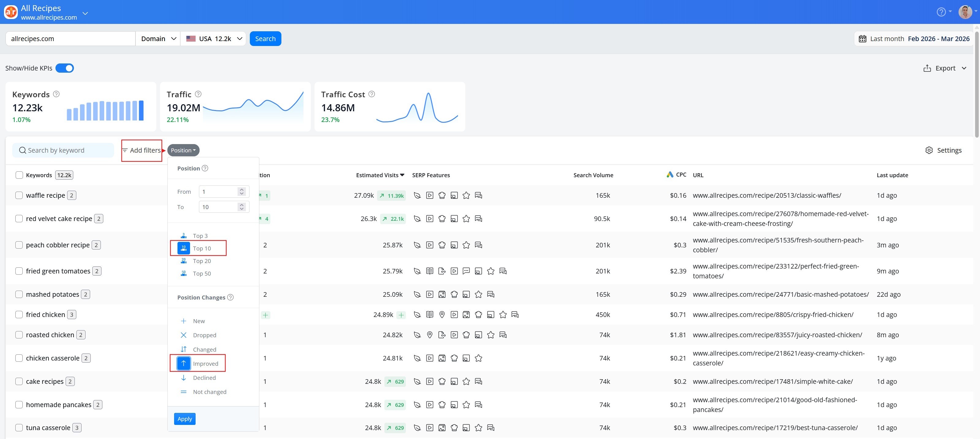
Task: Toggle the Show/Hide KPIs switch
Action: (65, 68)
